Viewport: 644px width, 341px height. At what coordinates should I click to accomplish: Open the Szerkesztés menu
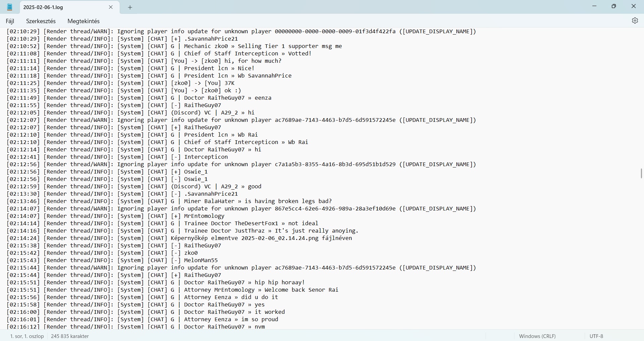pyautogui.click(x=41, y=21)
